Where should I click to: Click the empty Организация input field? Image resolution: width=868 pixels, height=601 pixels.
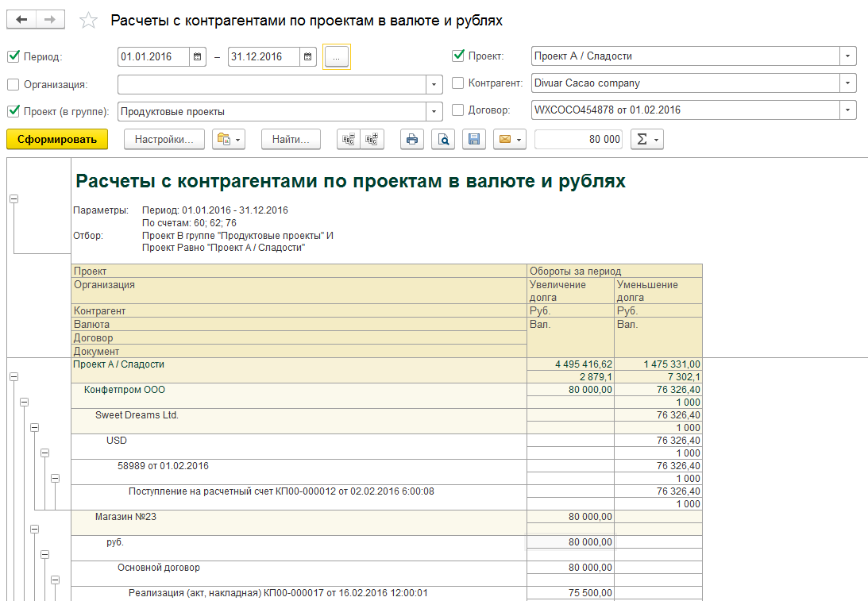point(272,85)
